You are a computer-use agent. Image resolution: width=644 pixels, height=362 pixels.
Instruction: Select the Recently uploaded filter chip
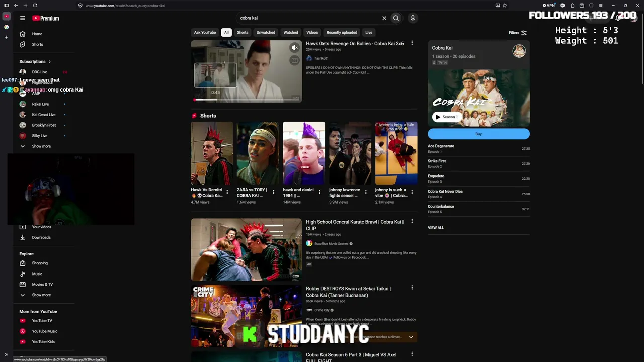[342, 33]
